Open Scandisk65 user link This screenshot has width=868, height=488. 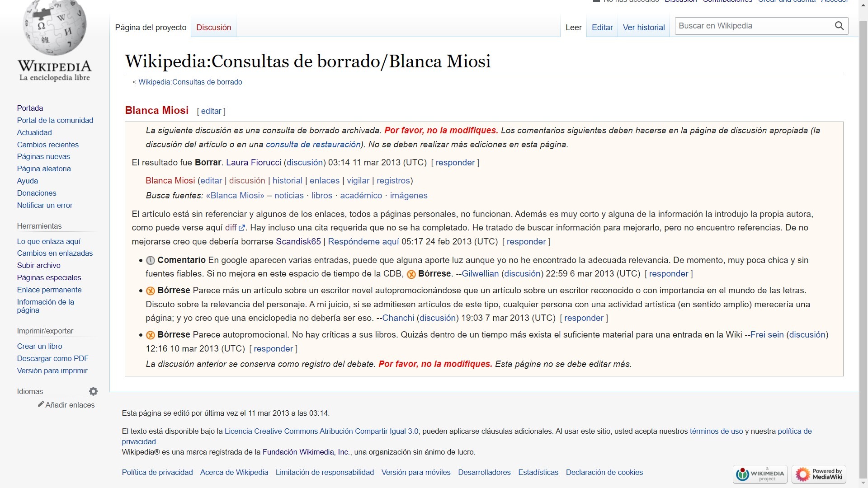[x=298, y=242]
